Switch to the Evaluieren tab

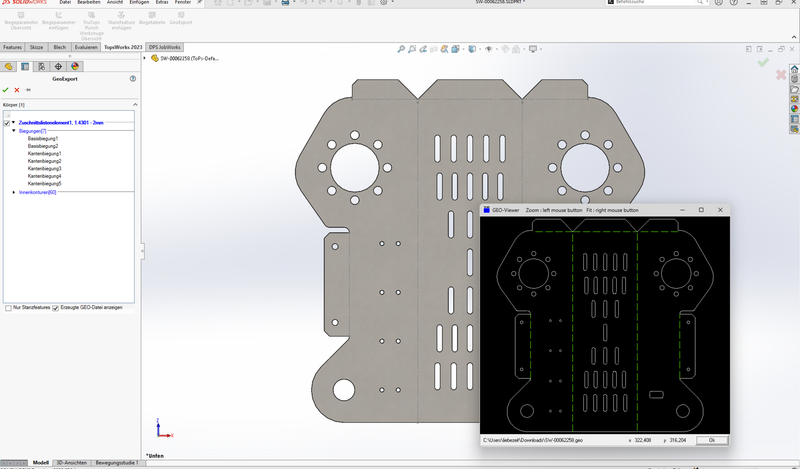[86, 47]
